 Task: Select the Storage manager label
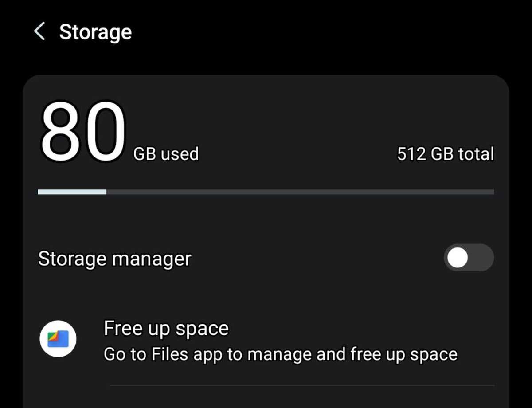click(x=114, y=259)
